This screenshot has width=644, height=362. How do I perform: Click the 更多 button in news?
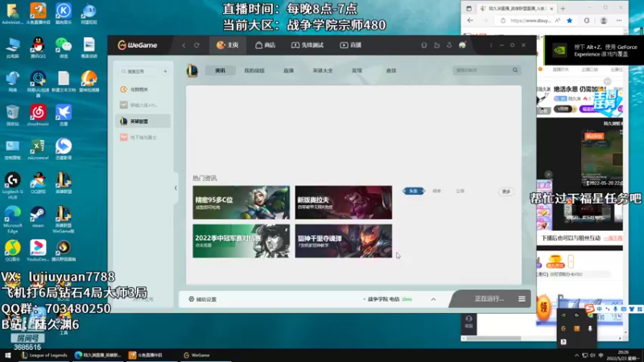pos(506,191)
